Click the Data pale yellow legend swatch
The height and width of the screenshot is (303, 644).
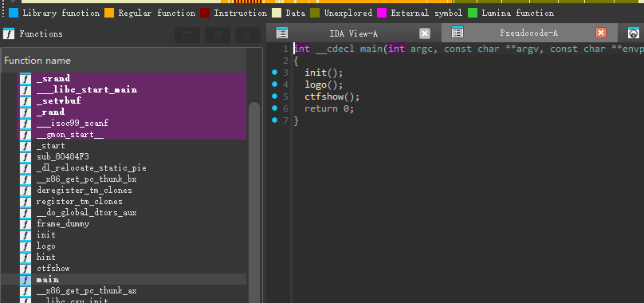[x=277, y=13]
